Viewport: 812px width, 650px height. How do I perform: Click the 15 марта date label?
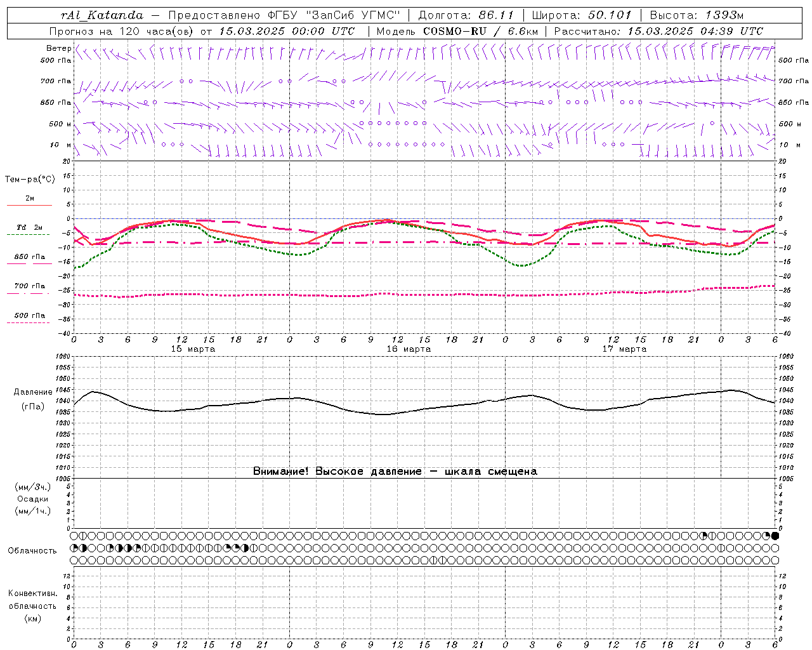coord(193,349)
